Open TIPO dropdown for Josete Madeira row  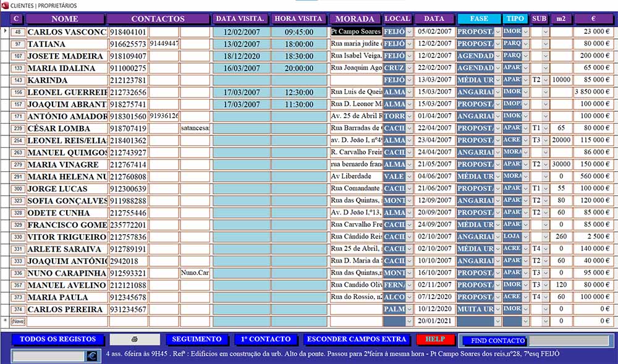pos(525,56)
